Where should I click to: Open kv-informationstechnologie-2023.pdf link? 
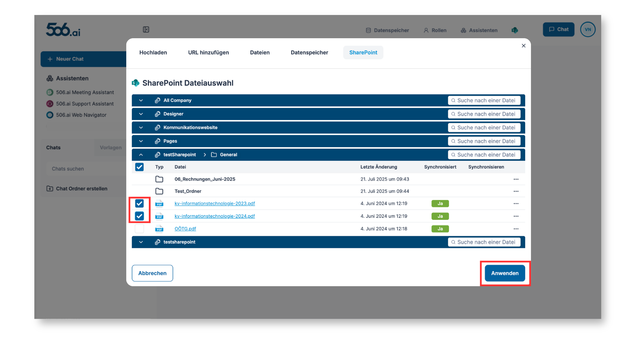click(215, 203)
